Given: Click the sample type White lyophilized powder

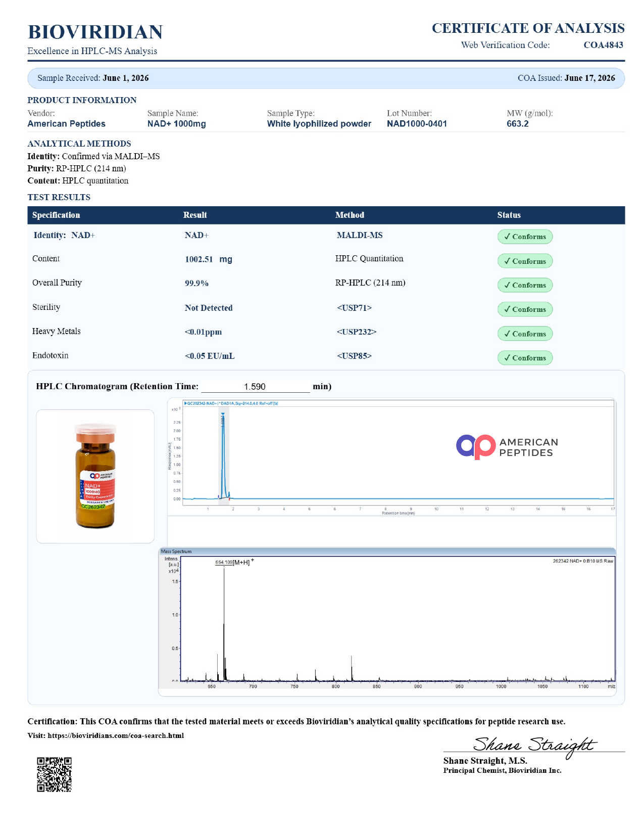Looking at the screenshot, I should point(319,124).
